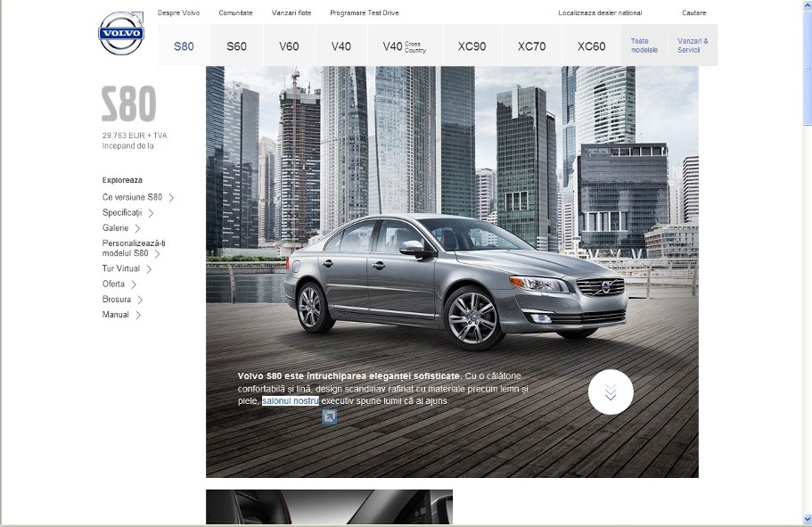This screenshot has height=527, width=812.
Task: Open Vanzari & Servicii
Action: [693, 45]
